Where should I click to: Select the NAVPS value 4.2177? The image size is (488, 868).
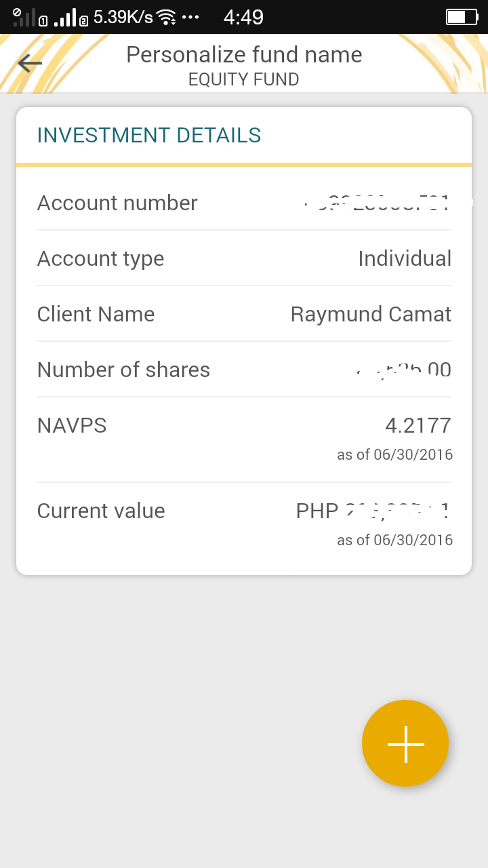click(x=418, y=425)
